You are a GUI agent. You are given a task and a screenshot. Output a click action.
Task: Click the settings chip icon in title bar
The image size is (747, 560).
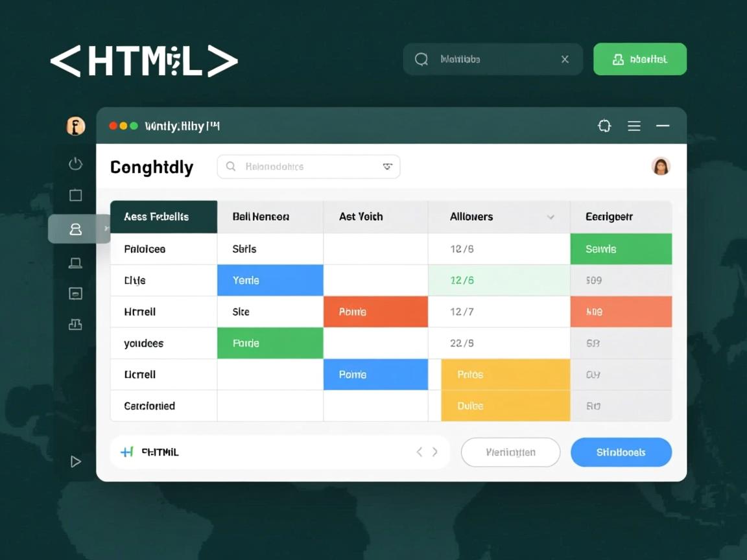pyautogui.click(x=604, y=126)
